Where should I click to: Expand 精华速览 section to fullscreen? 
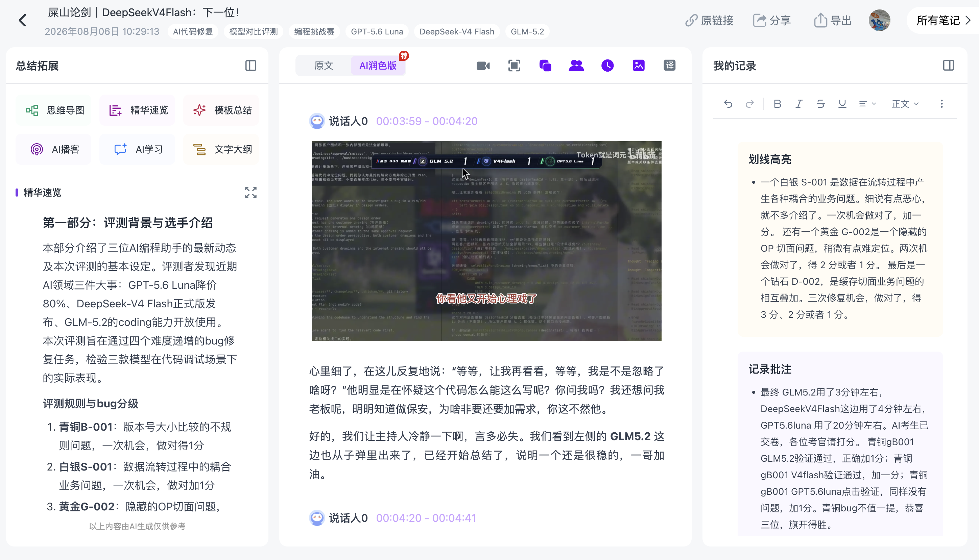click(x=250, y=192)
